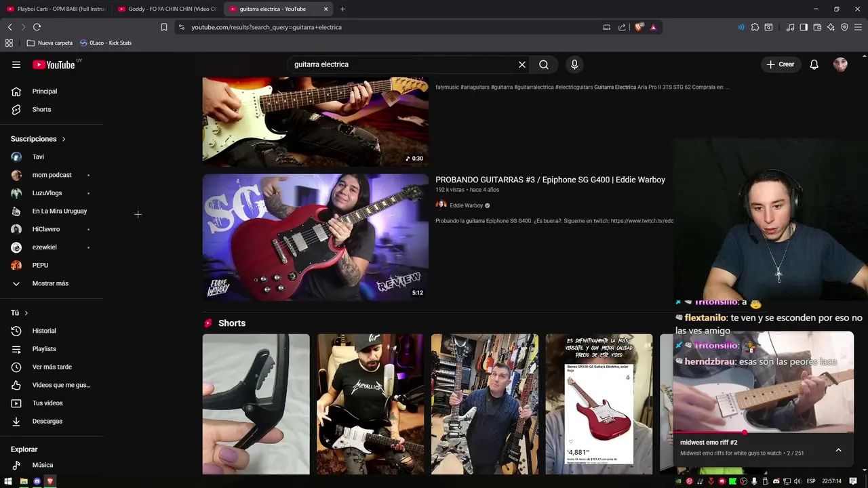The width and height of the screenshot is (868, 488).
Task: Bookmark this page with the bookmark icon
Action: [163, 27]
